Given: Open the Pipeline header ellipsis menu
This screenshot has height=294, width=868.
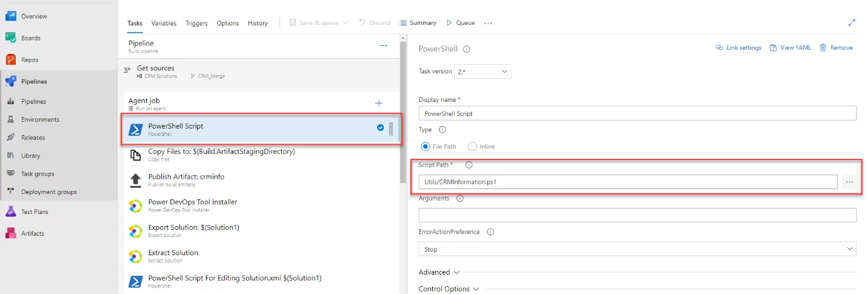Looking at the screenshot, I should [x=383, y=45].
